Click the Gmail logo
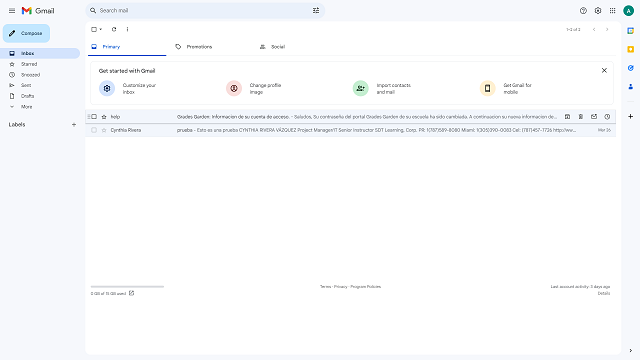The width and height of the screenshot is (640, 360). 38,11
